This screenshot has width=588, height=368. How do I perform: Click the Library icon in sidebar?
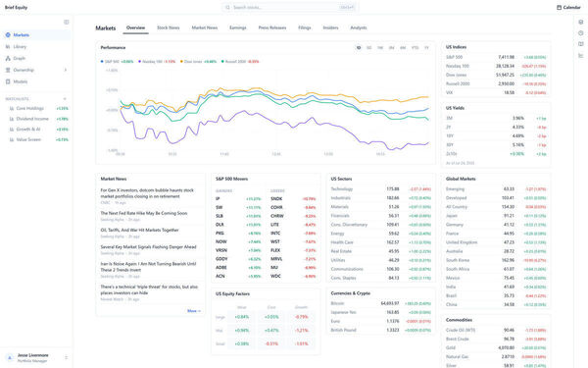coord(8,46)
